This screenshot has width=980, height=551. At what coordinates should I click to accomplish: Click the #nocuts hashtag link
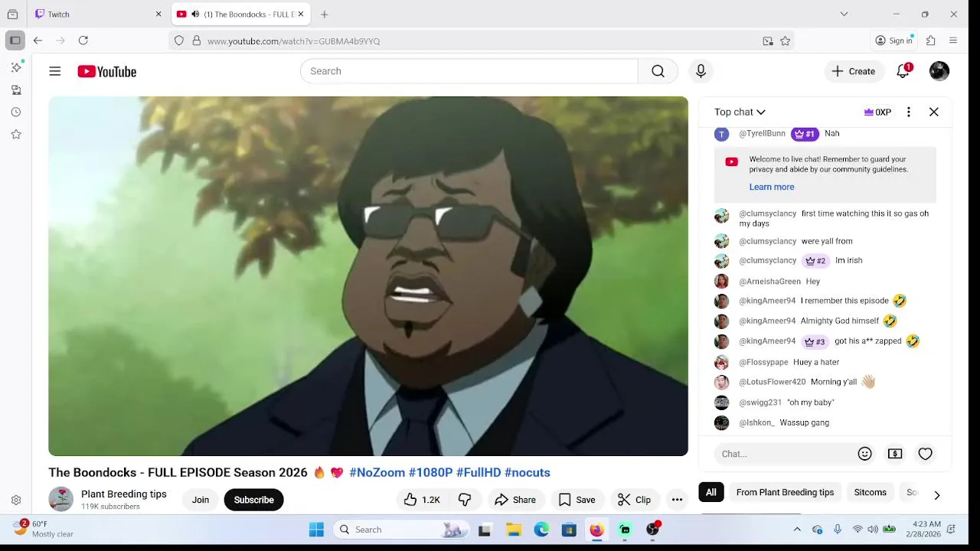click(528, 473)
